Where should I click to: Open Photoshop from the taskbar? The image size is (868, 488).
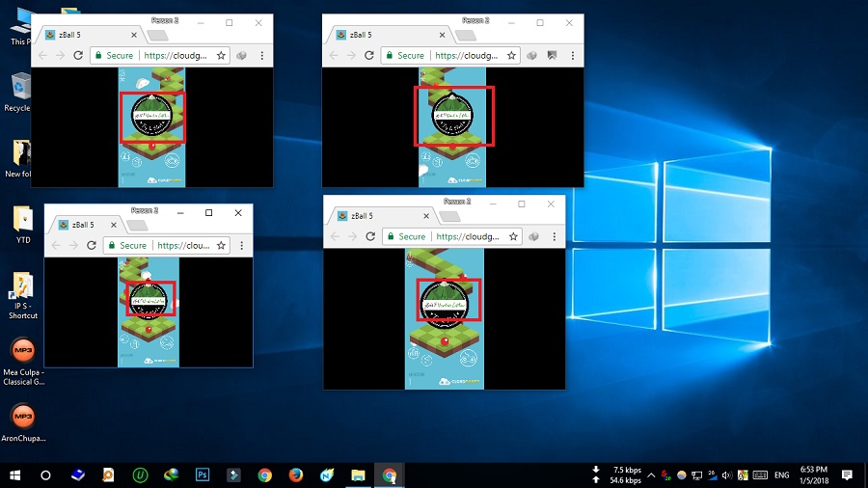point(203,475)
